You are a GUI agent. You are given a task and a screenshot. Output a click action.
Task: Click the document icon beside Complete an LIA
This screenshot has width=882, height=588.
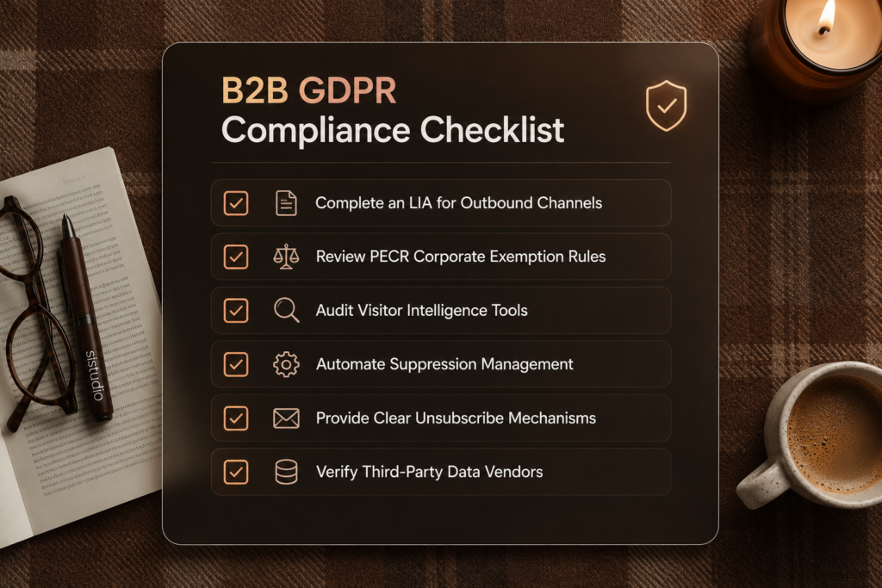tap(286, 203)
